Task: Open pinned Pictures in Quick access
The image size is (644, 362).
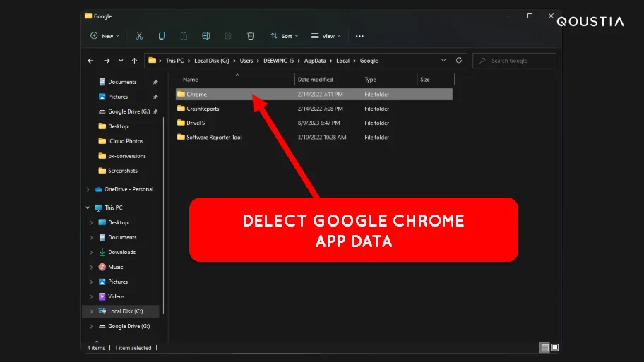Action: pyautogui.click(x=118, y=97)
